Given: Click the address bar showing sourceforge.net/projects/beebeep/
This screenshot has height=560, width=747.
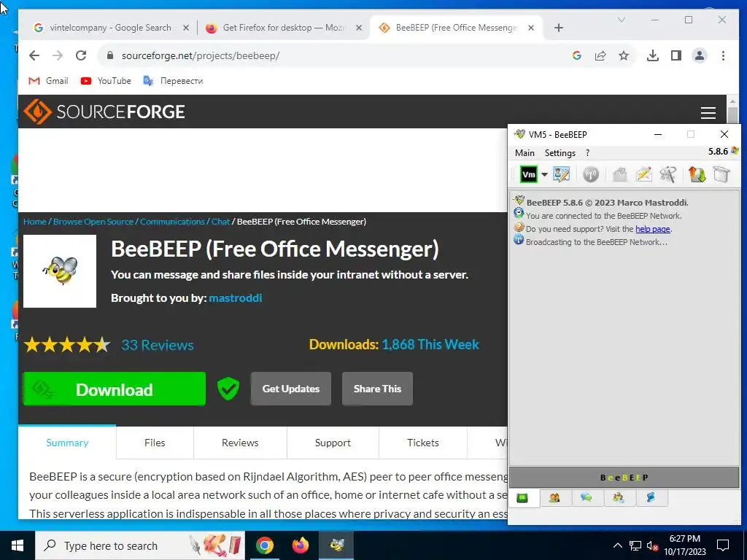Looking at the screenshot, I should [333, 55].
